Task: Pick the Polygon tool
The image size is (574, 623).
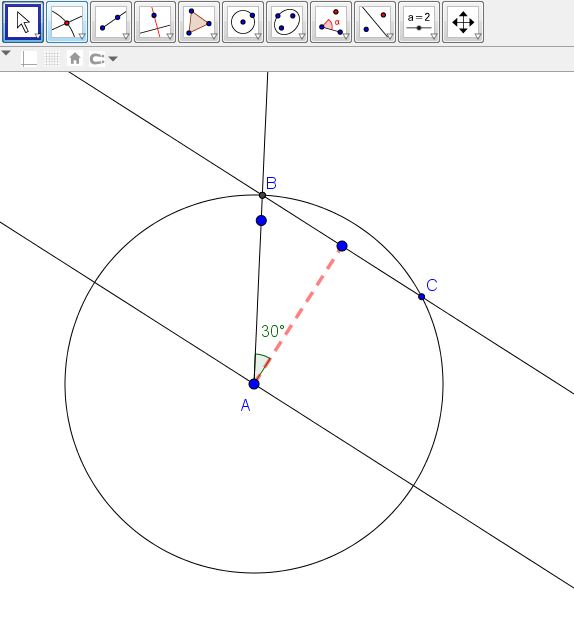Action: [x=199, y=22]
